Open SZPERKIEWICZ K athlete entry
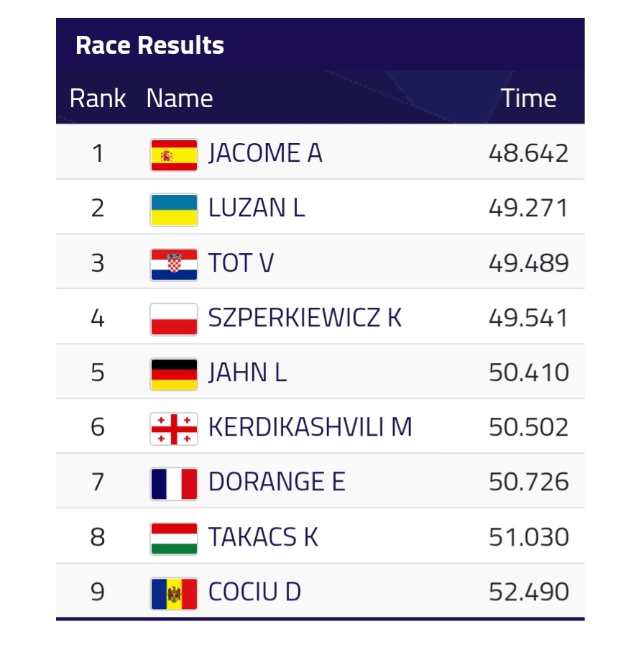This screenshot has width=644, height=655. coord(305,318)
